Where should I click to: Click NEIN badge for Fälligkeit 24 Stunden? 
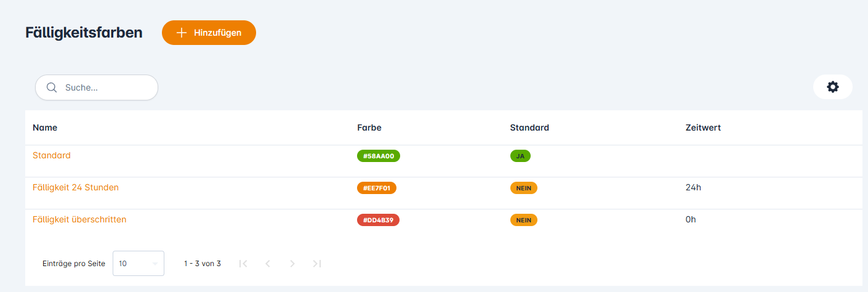[523, 188]
